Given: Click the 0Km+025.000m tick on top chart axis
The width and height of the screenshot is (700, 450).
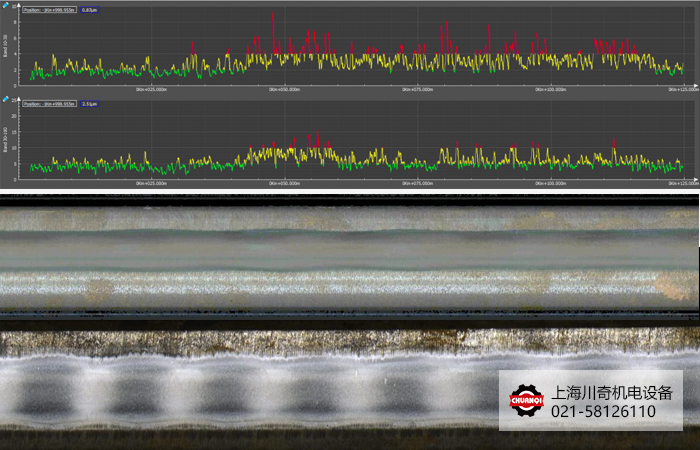Looking at the screenshot, I should [x=152, y=88].
